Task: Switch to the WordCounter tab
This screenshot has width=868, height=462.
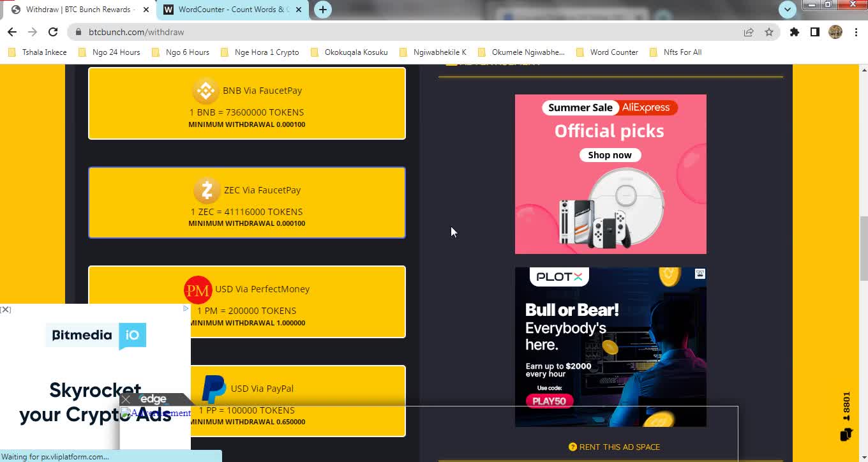Action: click(x=232, y=10)
